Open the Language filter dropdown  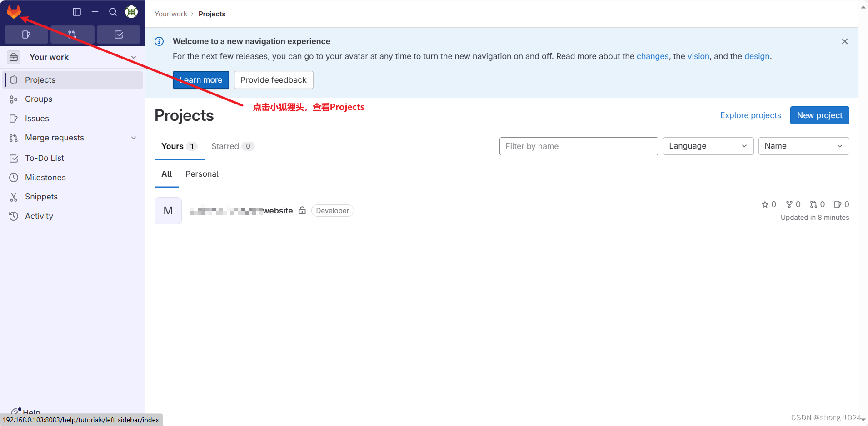pyautogui.click(x=708, y=146)
